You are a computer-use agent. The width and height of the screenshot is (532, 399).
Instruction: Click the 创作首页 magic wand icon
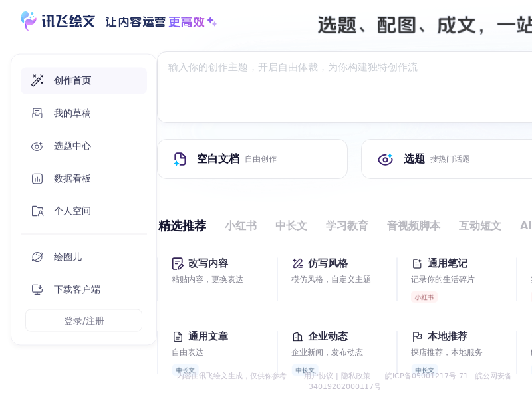pos(37,80)
